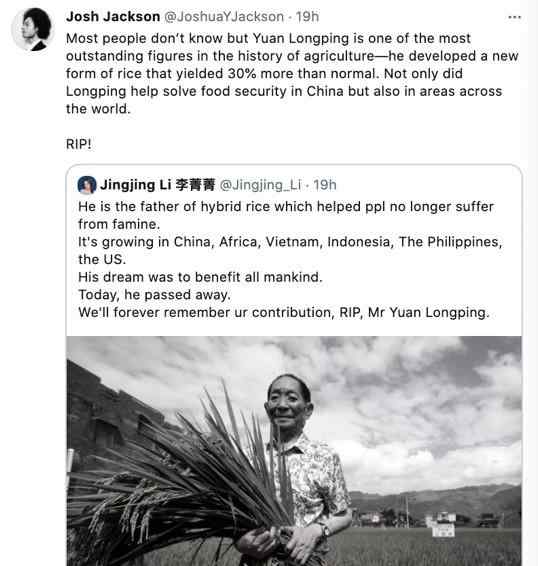Open the three-dot more options menu
538x566 pixels.
pyautogui.click(x=514, y=17)
